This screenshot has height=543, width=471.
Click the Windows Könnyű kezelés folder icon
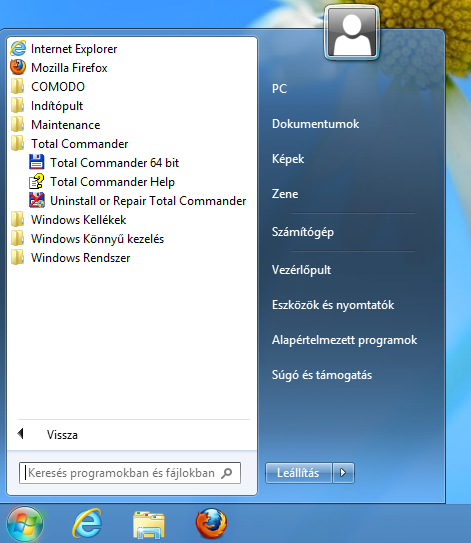[x=17, y=238]
